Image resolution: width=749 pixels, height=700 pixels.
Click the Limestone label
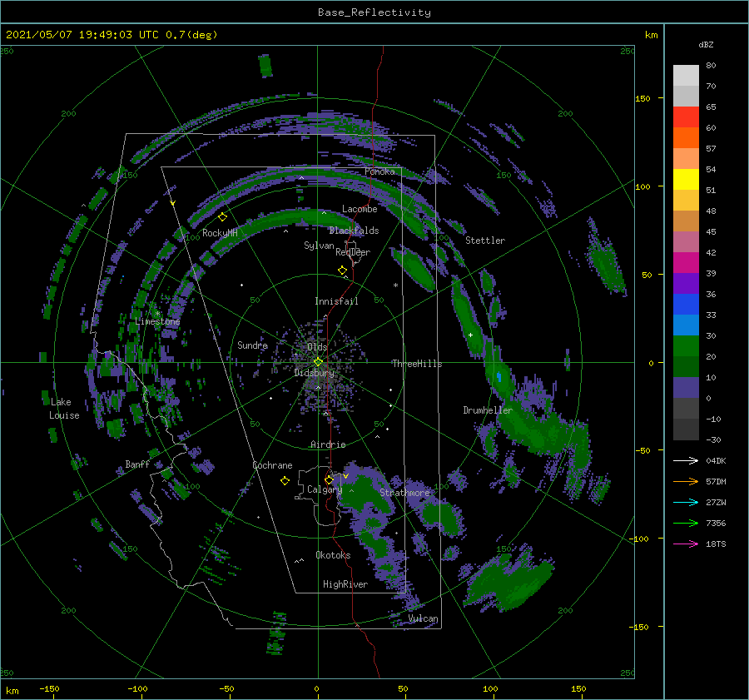click(157, 321)
